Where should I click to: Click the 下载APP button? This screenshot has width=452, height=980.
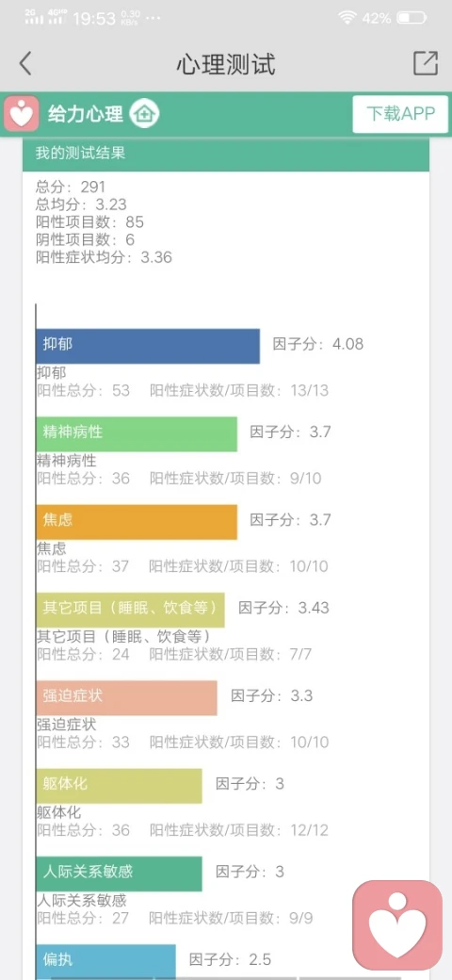(x=400, y=114)
